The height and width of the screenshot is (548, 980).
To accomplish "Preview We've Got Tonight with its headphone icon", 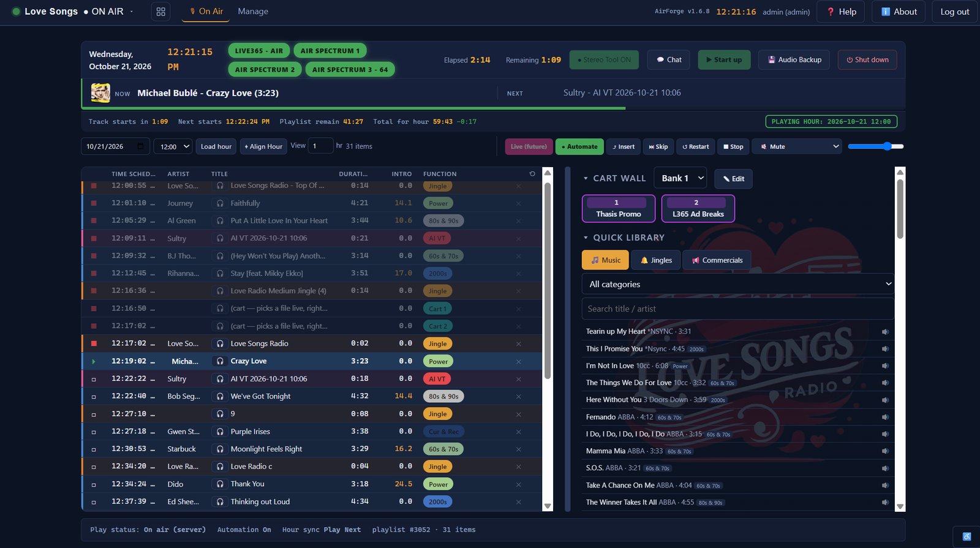I will 220,396.
